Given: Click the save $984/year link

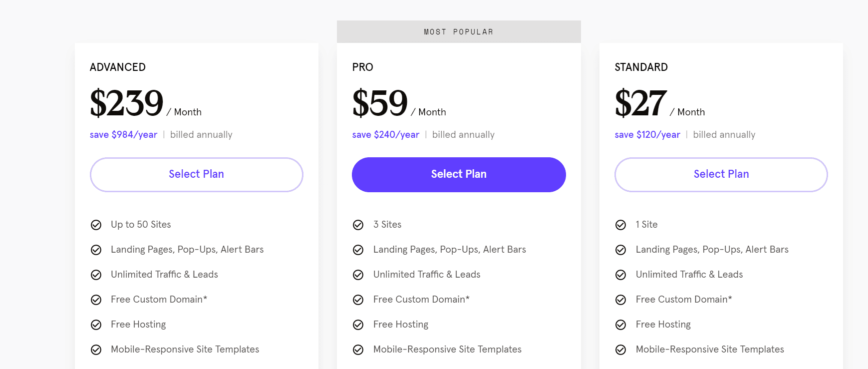Looking at the screenshot, I should coord(123,135).
